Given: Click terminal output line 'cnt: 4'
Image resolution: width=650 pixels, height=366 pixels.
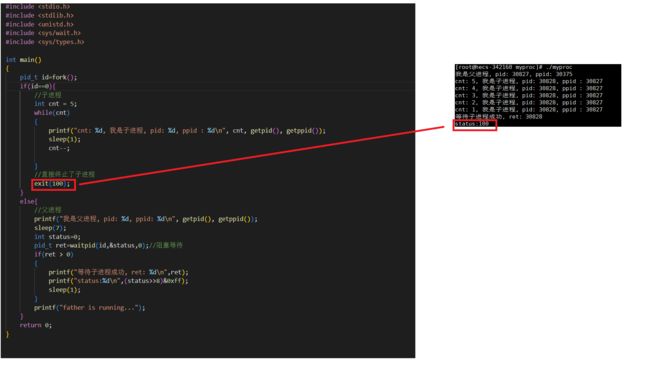Looking at the screenshot, I should pos(529,88).
